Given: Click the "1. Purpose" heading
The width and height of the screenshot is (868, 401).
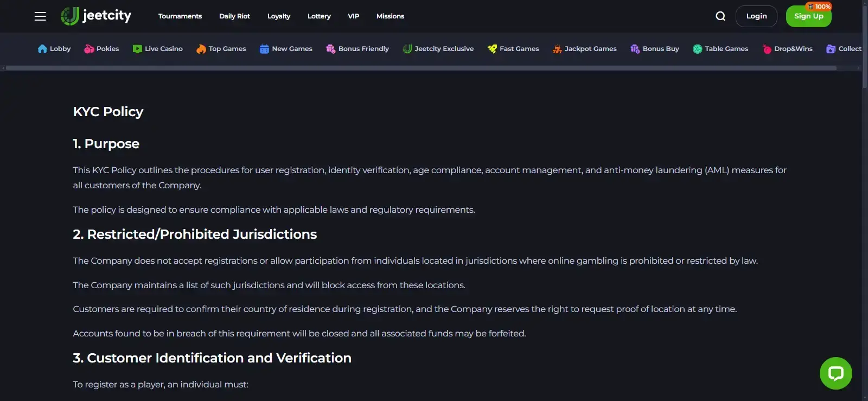Looking at the screenshot, I should click(106, 144).
